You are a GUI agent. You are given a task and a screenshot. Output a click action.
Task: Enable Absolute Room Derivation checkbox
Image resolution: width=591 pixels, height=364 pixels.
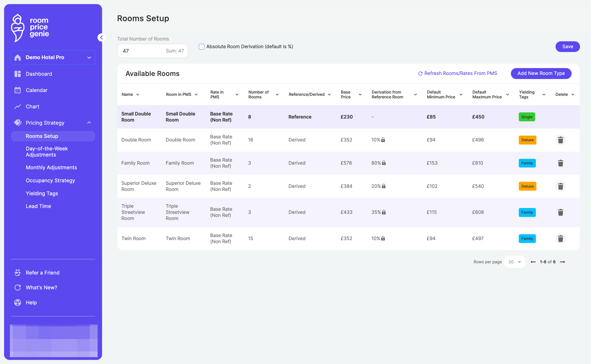tap(202, 47)
